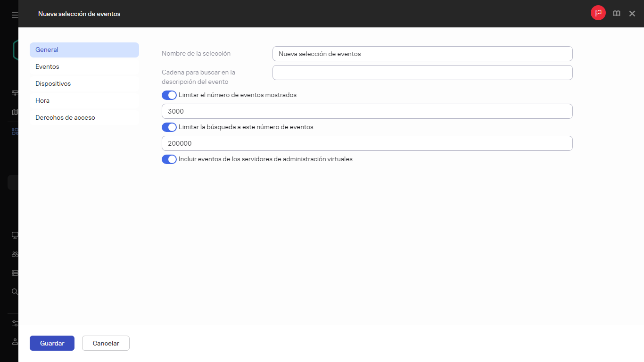Click the monitor icon in sidebar

pyautogui.click(x=14, y=235)
